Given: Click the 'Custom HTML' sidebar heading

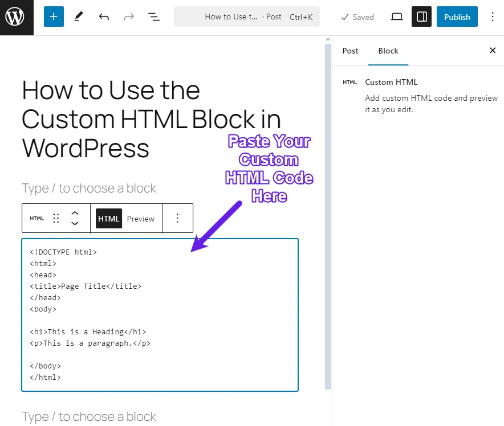Looking at the screenshot, I should pyautogui.click(x=391, y=82).
